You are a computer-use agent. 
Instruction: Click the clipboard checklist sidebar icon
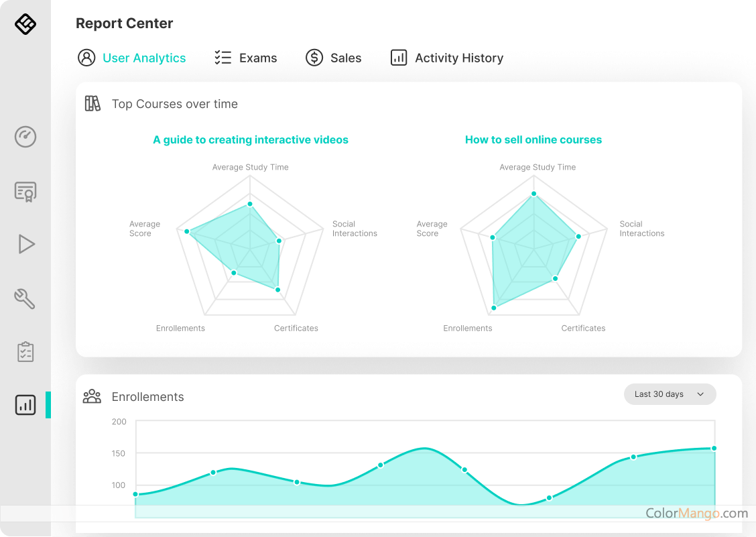[25, 352]
